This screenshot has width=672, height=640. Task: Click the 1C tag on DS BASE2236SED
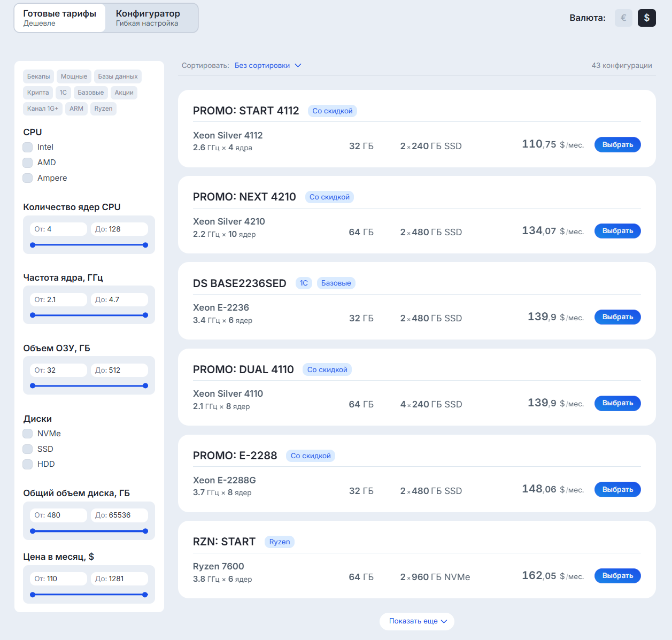click(304, 283)
